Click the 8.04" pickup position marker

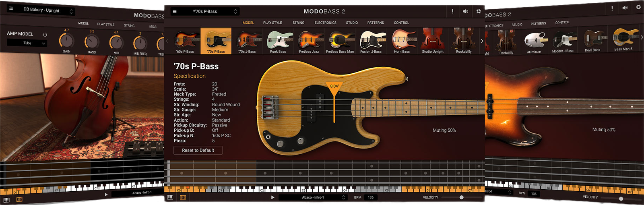[x=334, y=86]
